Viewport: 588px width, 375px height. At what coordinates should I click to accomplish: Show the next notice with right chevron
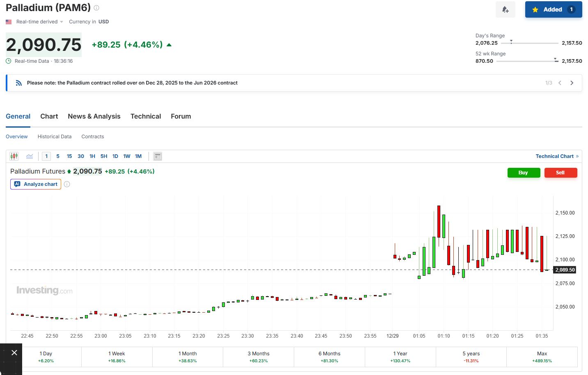572,83
